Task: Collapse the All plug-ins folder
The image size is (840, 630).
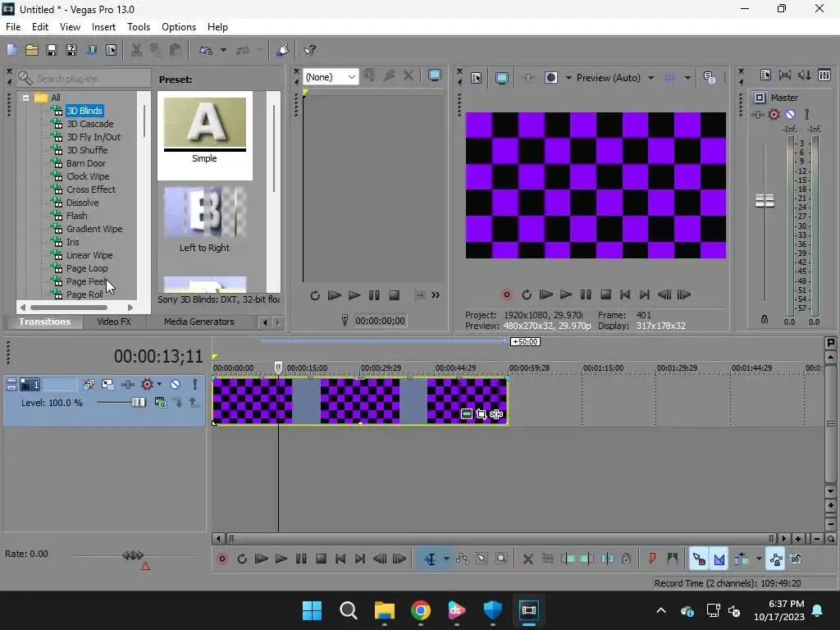Action: coord(25,98)
